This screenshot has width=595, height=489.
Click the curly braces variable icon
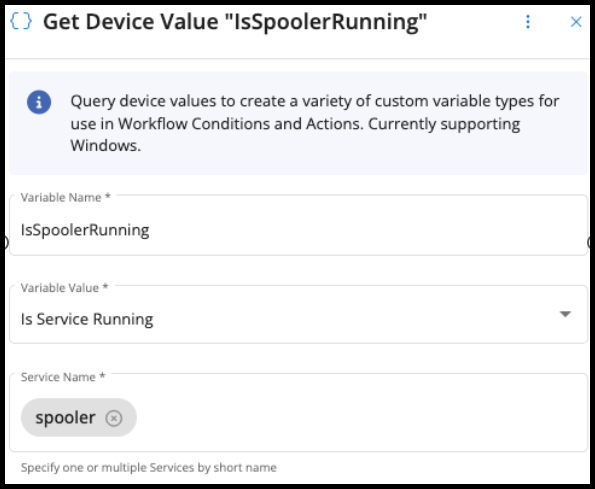click(21, 21)
